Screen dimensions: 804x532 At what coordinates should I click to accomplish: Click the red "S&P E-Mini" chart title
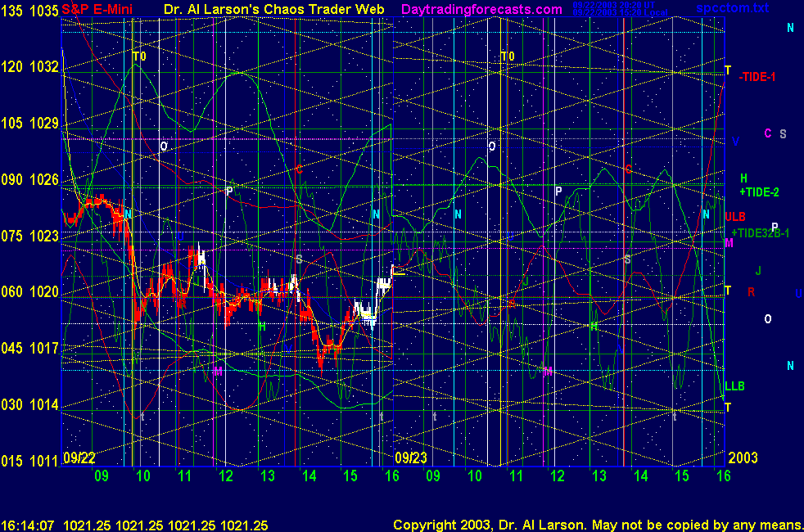point(97,9)
